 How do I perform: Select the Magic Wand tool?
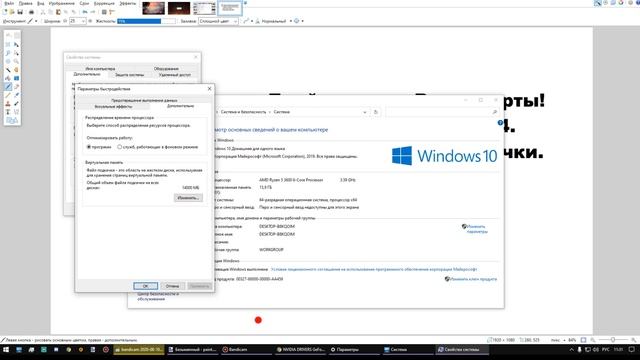click(8, 70)
